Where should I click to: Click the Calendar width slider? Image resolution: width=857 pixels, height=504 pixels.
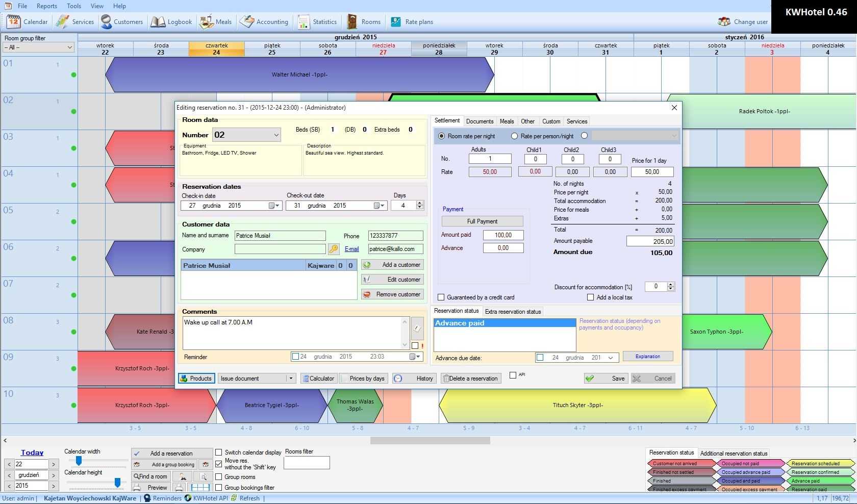click(79, 461)
